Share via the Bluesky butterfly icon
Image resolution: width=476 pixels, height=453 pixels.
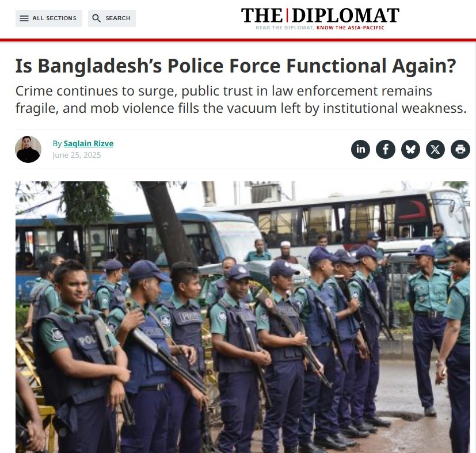click(410, 149)
